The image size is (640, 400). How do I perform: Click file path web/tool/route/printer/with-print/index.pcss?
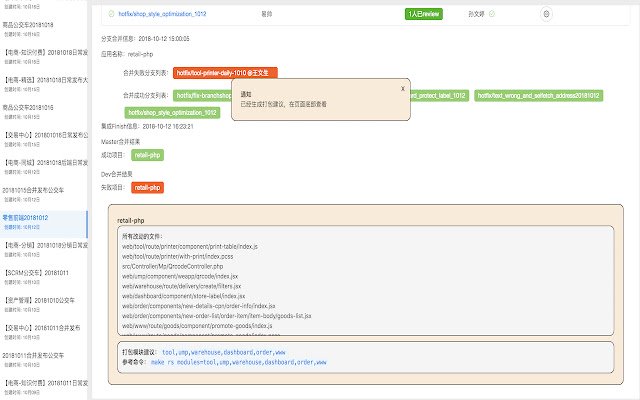pos(178,256)
